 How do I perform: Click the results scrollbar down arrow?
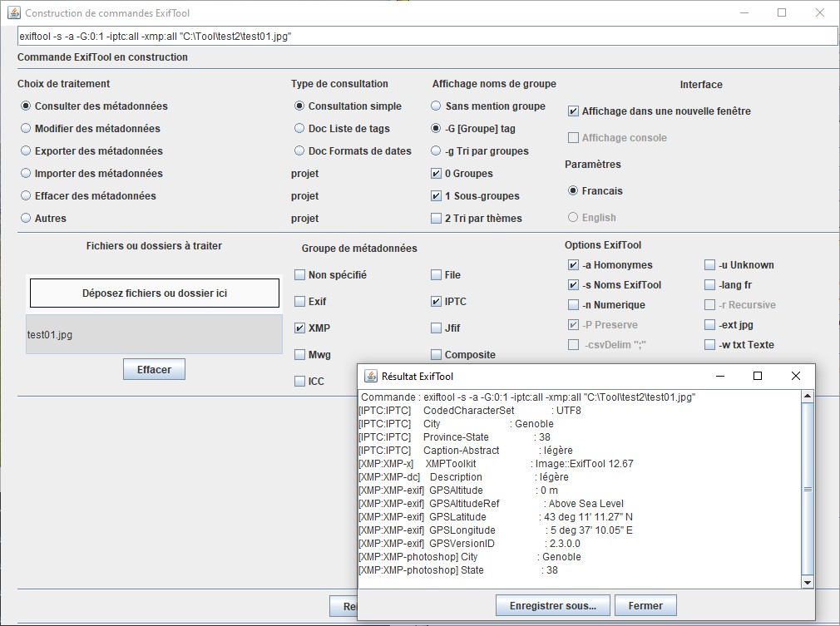[x=808, y=582]
